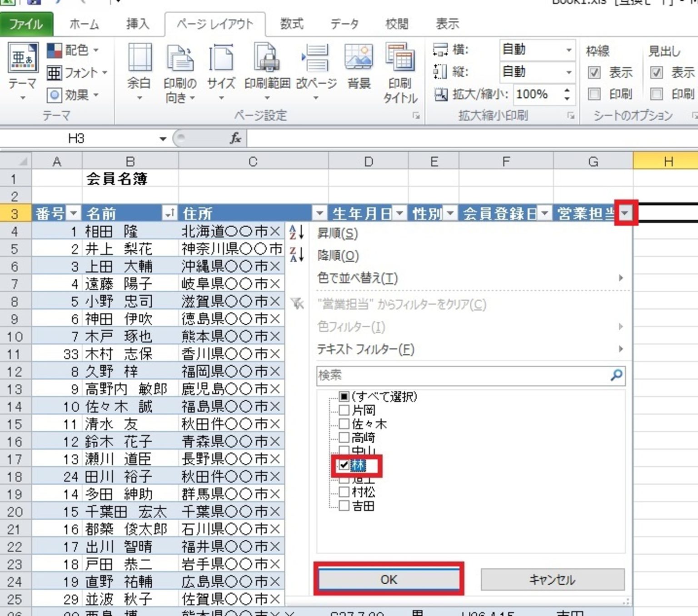Open the 性別 column filter dropdown
The image size is (698, 616).
click(450, 213)
